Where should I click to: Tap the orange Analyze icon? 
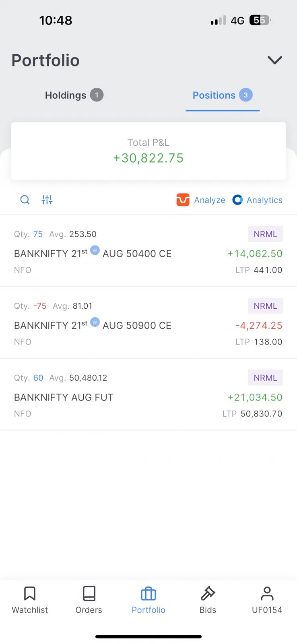[x=183, y=200]
